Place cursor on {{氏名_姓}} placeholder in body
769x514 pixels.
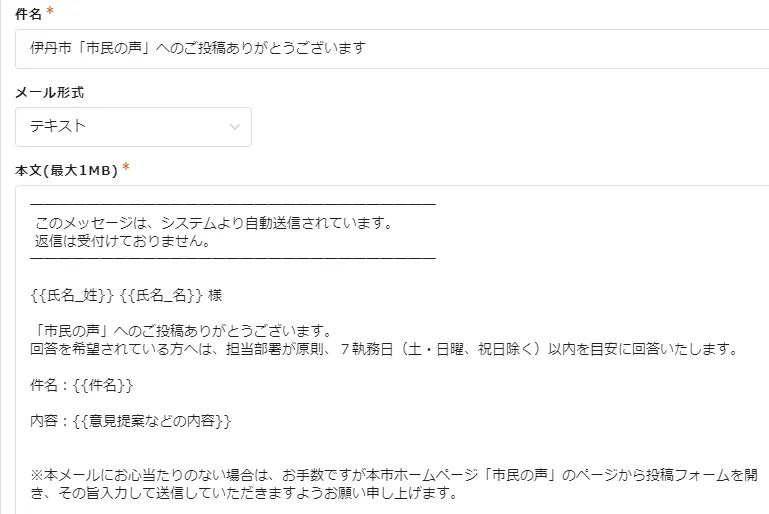72,295
